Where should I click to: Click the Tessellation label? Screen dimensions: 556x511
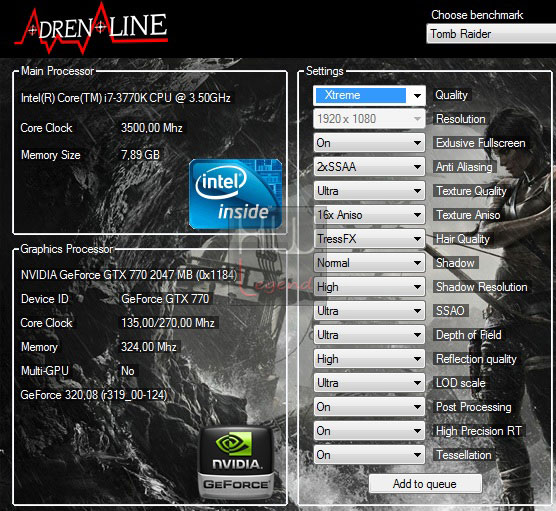(x=463, y=455)
